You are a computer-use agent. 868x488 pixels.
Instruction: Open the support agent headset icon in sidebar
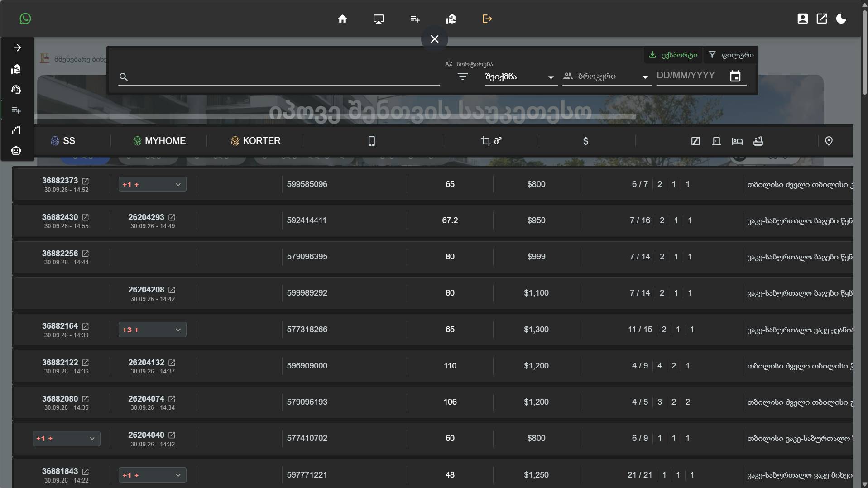tap(16, 90)
